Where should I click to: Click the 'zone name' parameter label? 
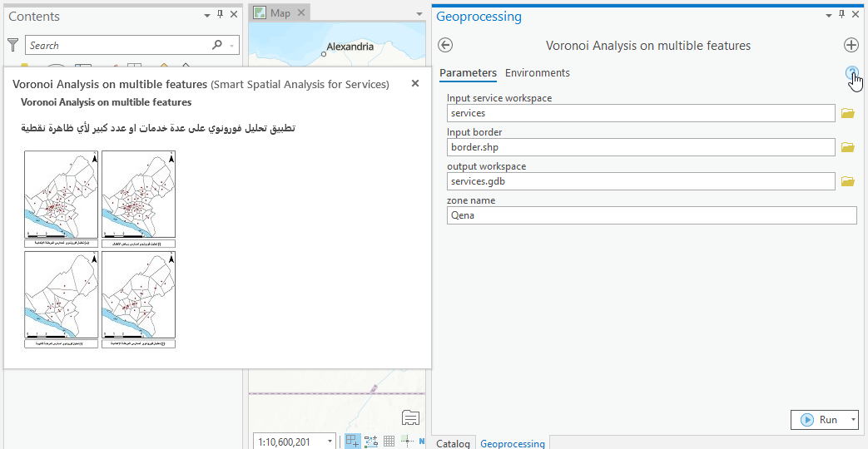[x=471, y=200]
